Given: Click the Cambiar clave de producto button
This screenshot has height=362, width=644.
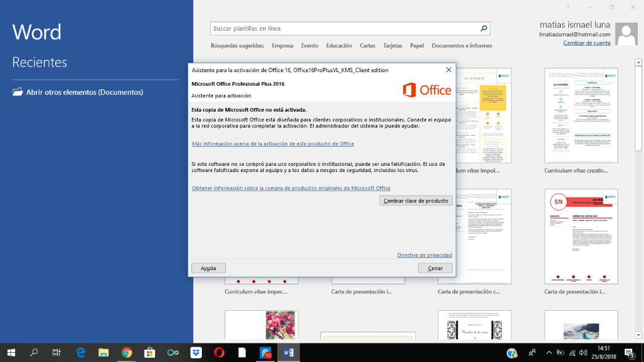Looking at the screenshot, I should 416,200.
